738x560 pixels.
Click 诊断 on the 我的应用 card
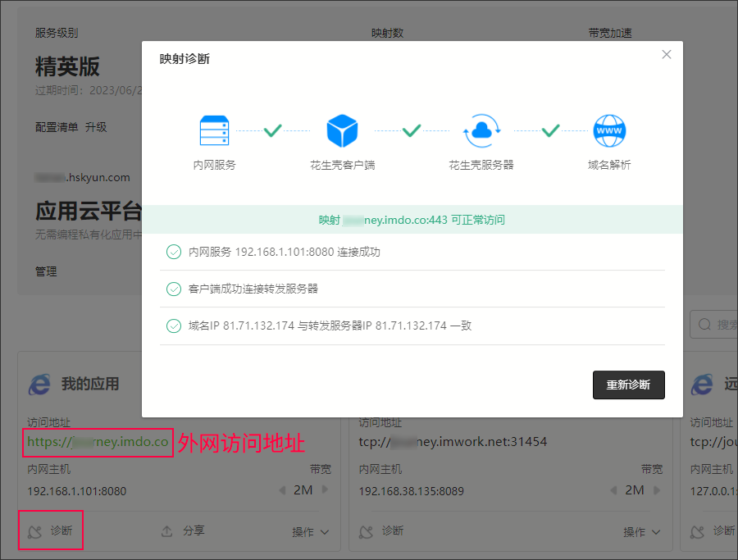(61, 530)
